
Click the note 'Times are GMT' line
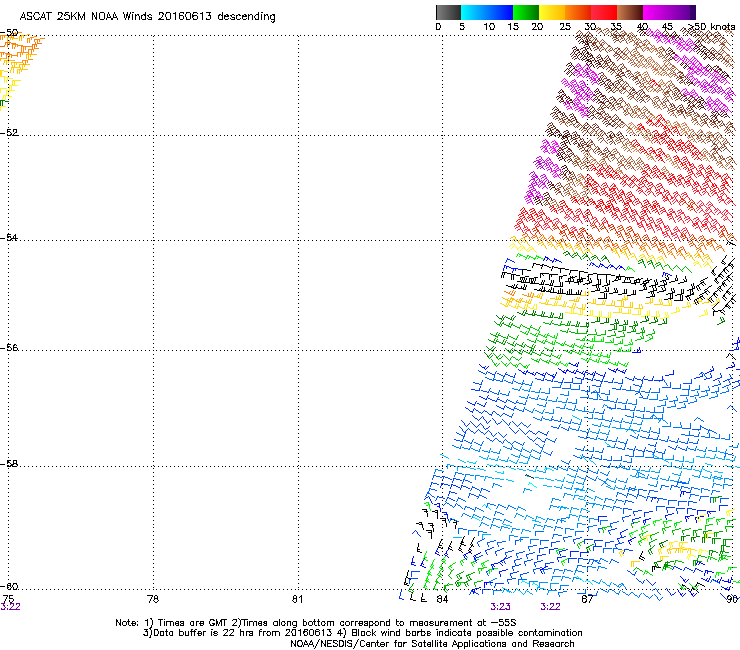[316, 623]
